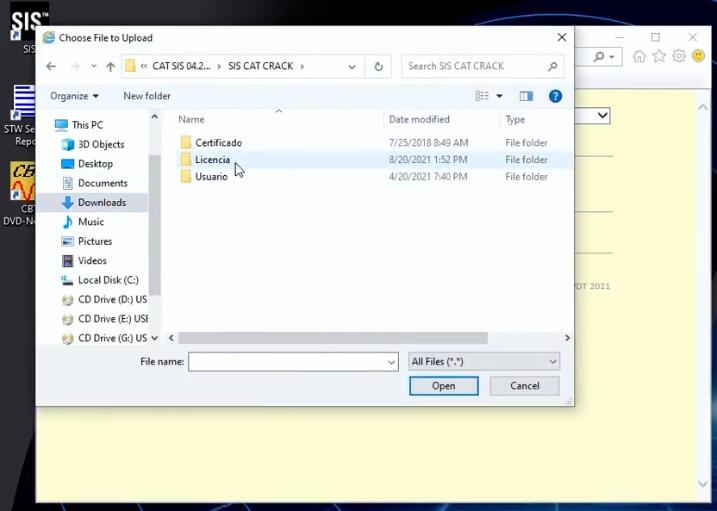Click the SIS CAT CRACK breadcrumb segment
The image size is (717, 511).
click(261, 66)
